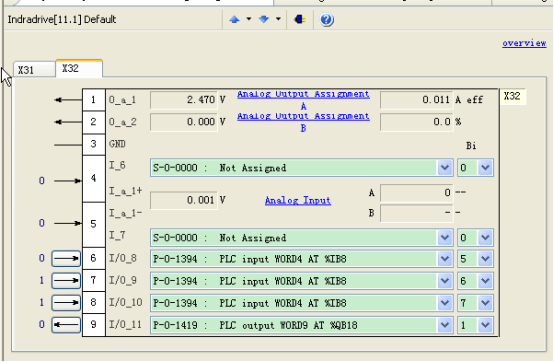The image size is (554, 362).
Task: Expand the I_6 signal assignment dropdown
Action: pos(445,168)
